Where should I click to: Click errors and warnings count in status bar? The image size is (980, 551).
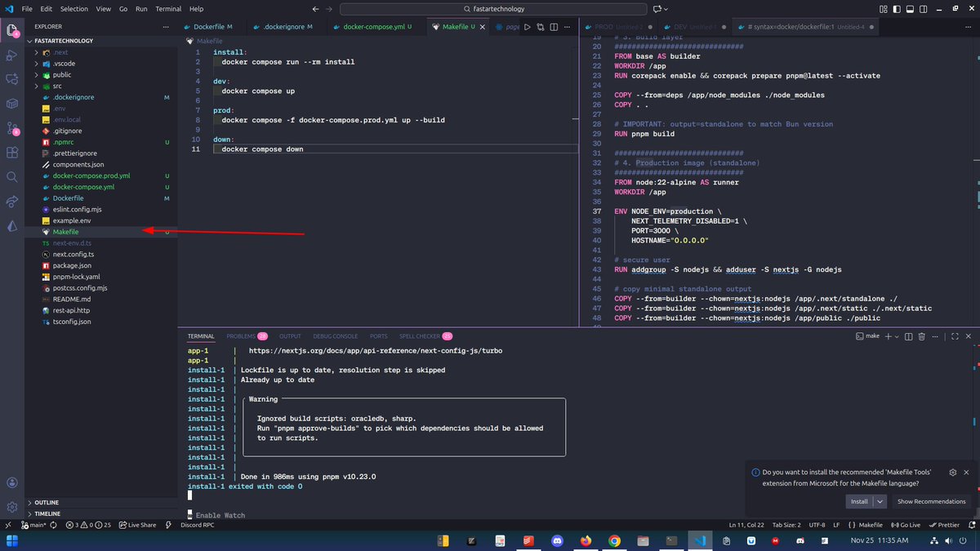[x=89, y=525]
